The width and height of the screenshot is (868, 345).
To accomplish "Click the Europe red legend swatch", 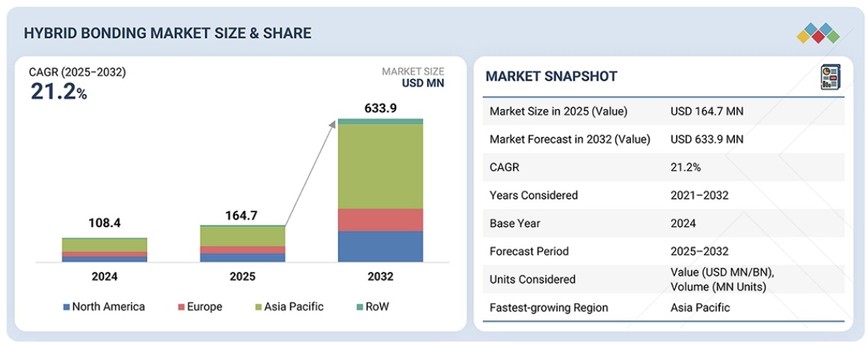I will click(x=181, y=307).
